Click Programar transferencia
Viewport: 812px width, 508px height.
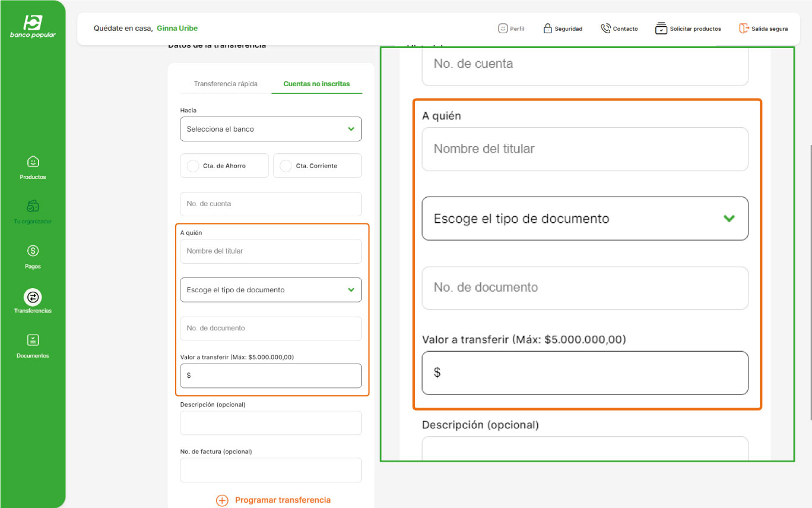(x=273, y=500)
